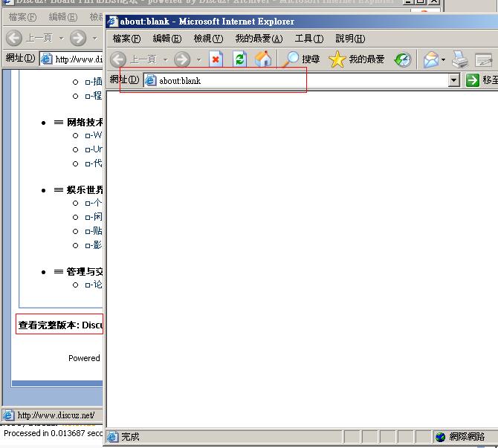Open 編輯(E) menu in Discuz window

point(63,17)
